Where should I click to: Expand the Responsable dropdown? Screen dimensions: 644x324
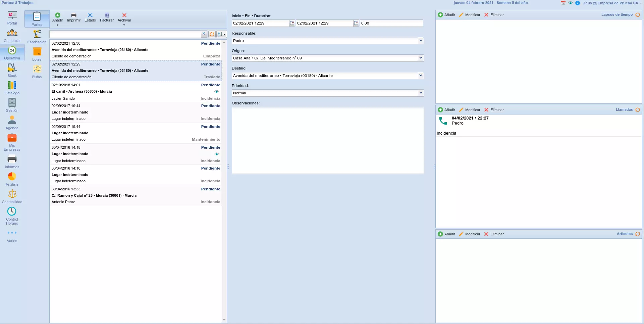tap(421, 41)
